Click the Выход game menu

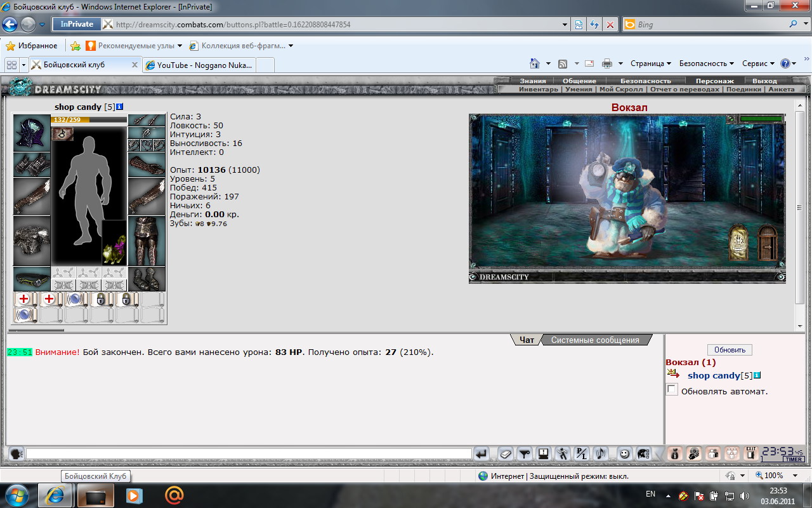(764, 81)
